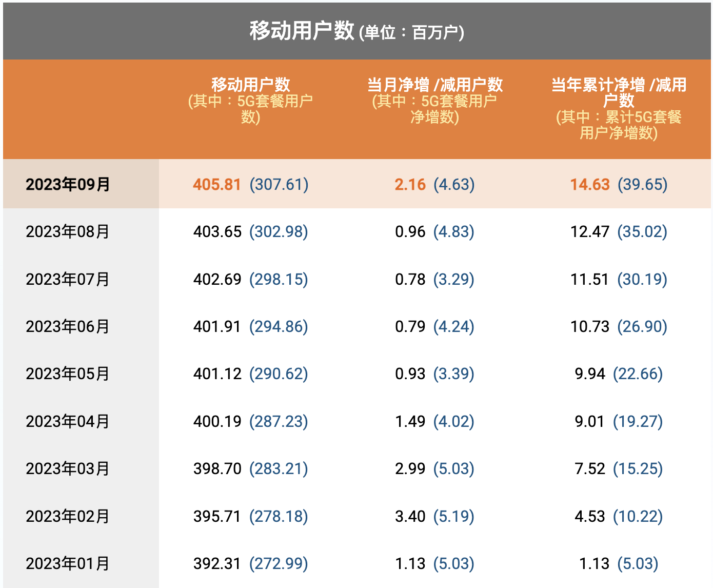Select the (307.61) 5G subscriber figure
Viewport: 713px width, 588px height.
(x=279, y=184)
